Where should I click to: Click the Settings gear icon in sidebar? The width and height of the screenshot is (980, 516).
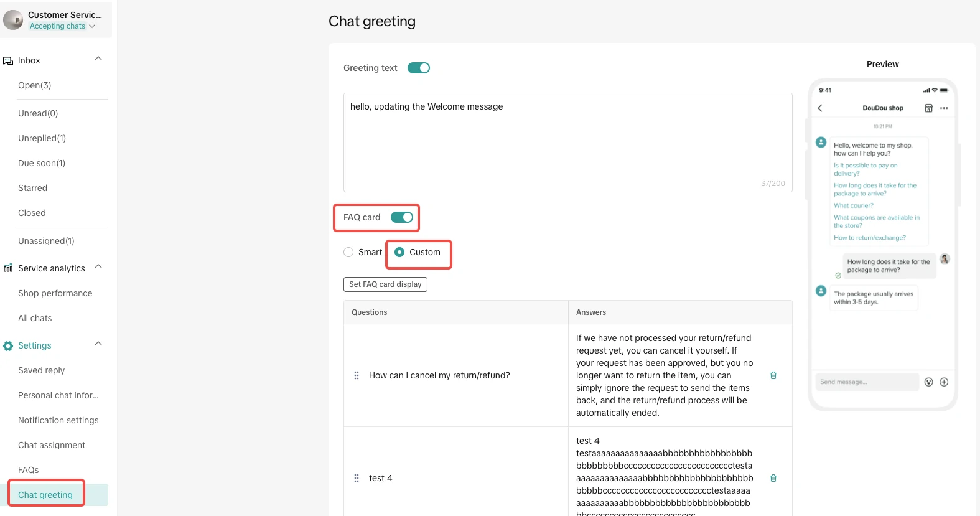[x=8, y=346]
